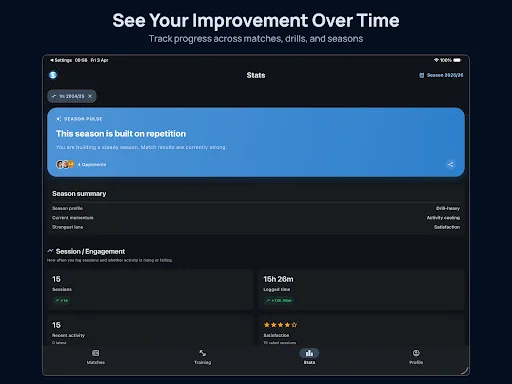Click the Session / Engagement trend icon
This screenshot has height=384, width=512.
50,251
